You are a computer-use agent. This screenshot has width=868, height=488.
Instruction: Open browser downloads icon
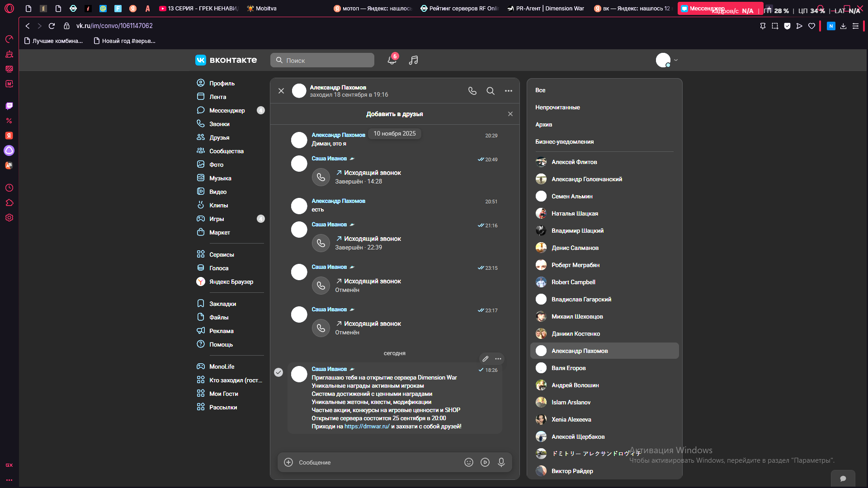pos(843,26)
